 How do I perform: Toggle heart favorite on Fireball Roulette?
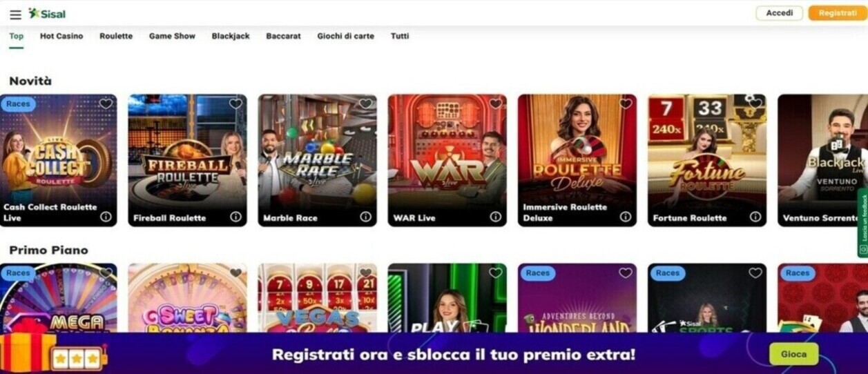[x=235, y=104]
